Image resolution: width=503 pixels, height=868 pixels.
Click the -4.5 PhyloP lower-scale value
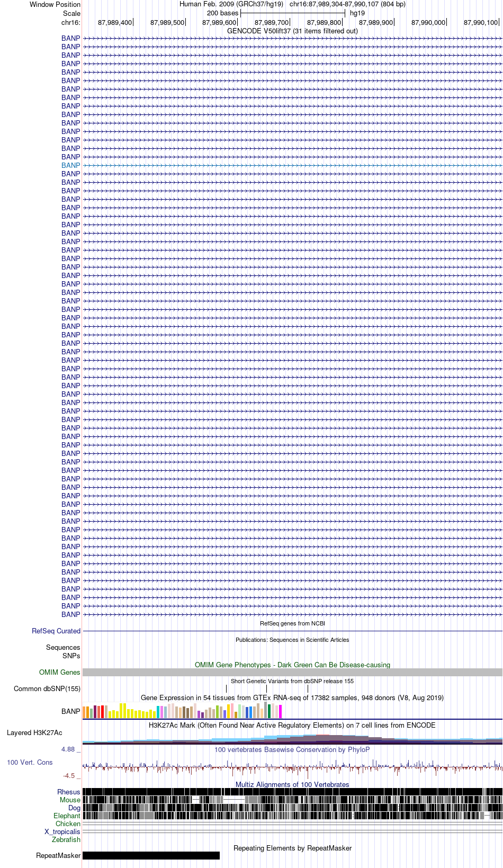point(69,775)
